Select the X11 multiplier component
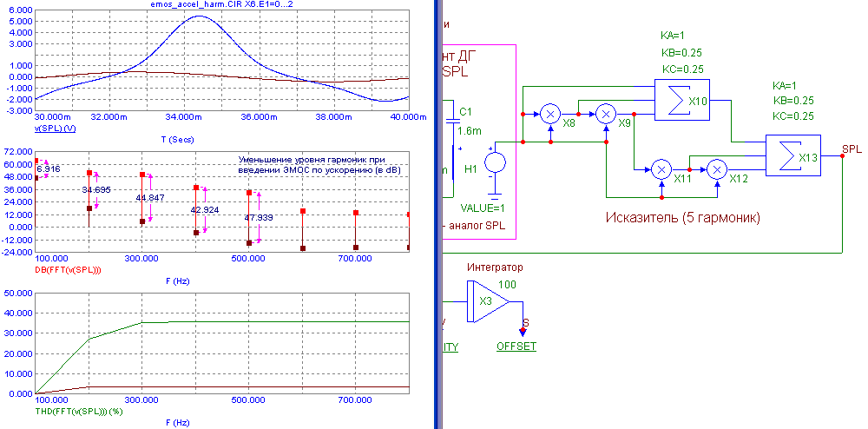The width and height of the screenshot is (868, 429). (x=661, y=168)
